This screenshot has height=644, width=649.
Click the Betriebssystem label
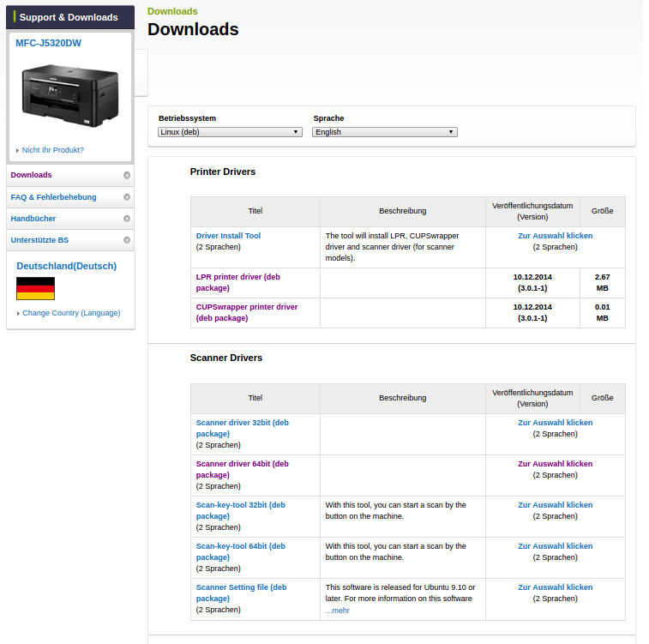(187, 118)
